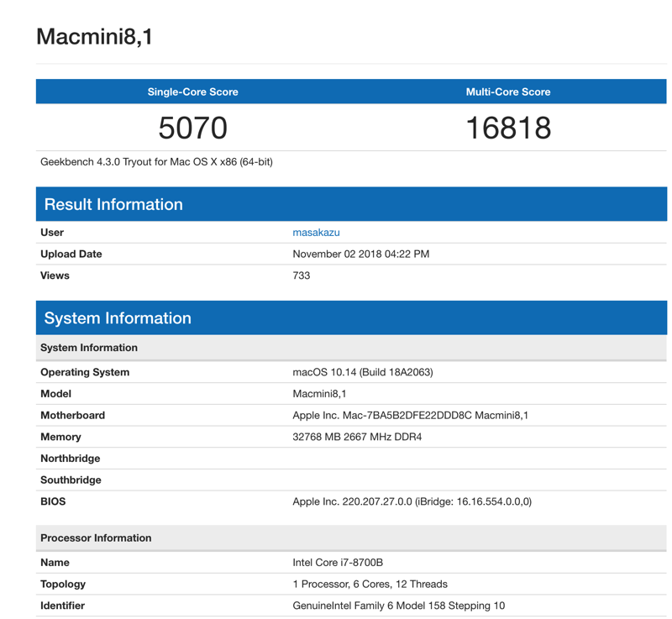Select the Single-Core Score header
The image size is (672, 619).
[193, 92]
